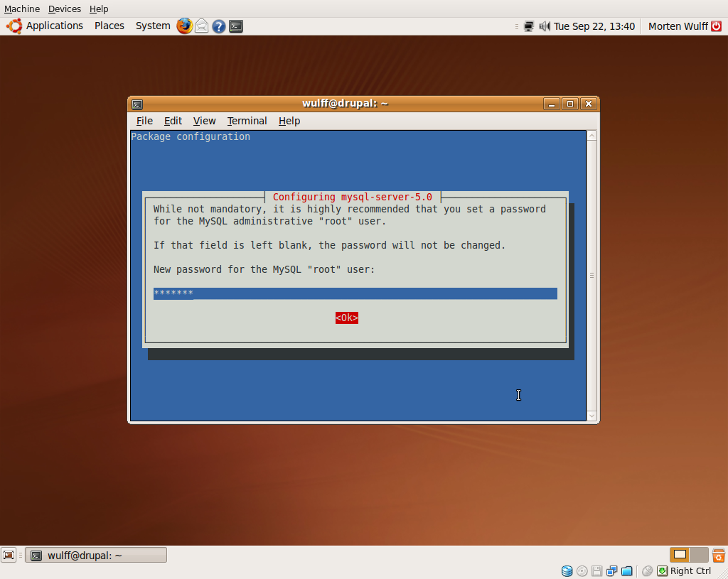Screen dimensions: 728x579
Task: Open the terminal View menu
Action: [x=204, y=121]
